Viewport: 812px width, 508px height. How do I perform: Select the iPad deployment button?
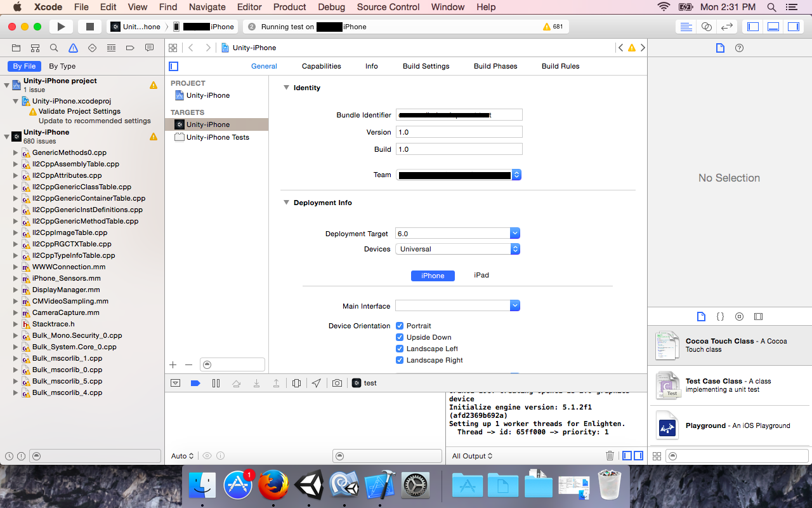coord(481,275)
